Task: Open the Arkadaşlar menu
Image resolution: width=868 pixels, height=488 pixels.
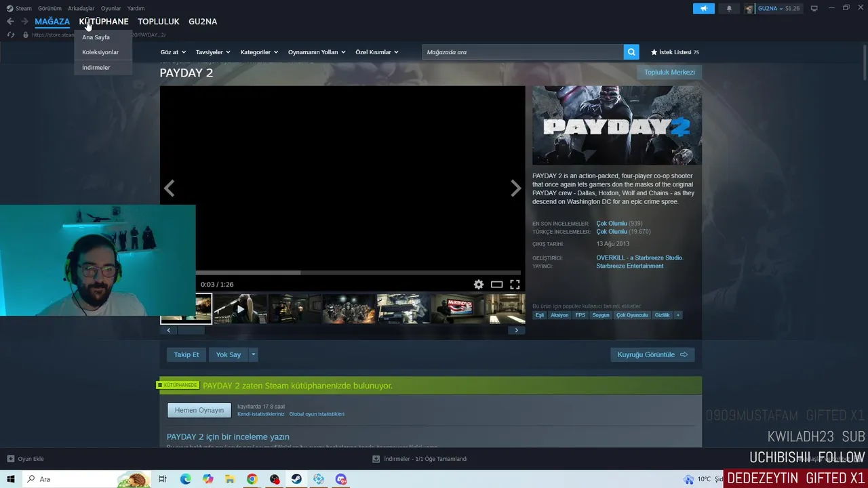Action: tap(81, 8)
